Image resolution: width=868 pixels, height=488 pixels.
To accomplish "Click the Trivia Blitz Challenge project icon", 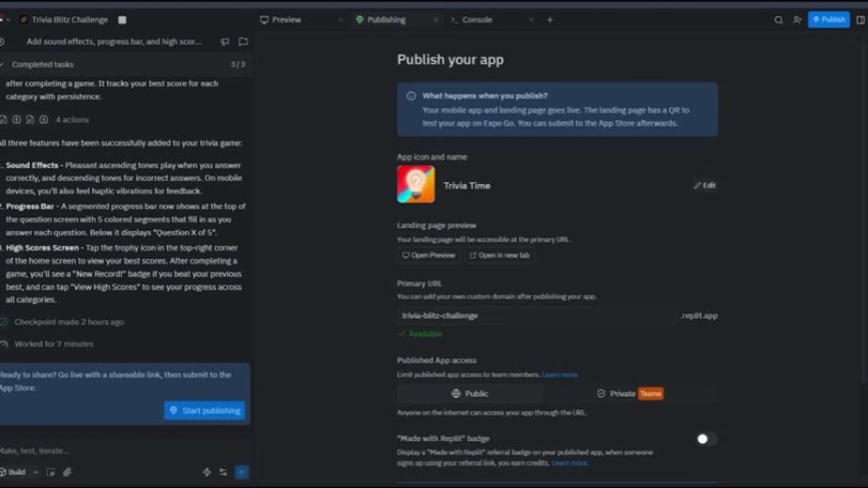I will (x=23, y=20).
